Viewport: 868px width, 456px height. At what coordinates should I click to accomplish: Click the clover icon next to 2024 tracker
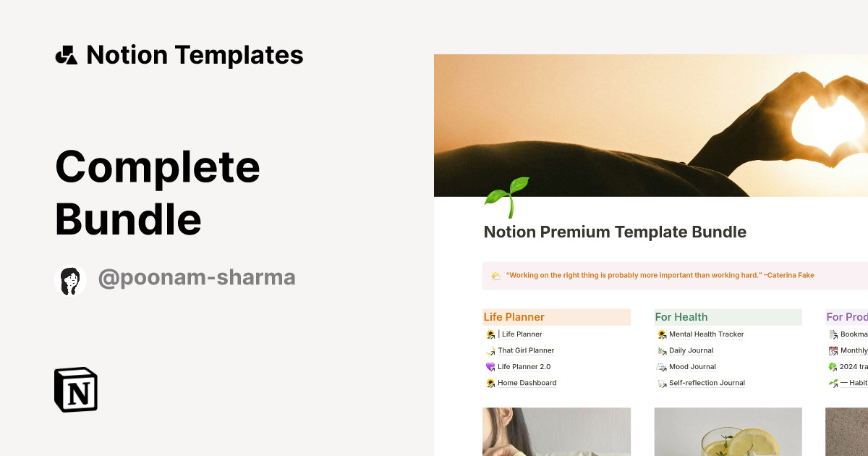[833, 366]
